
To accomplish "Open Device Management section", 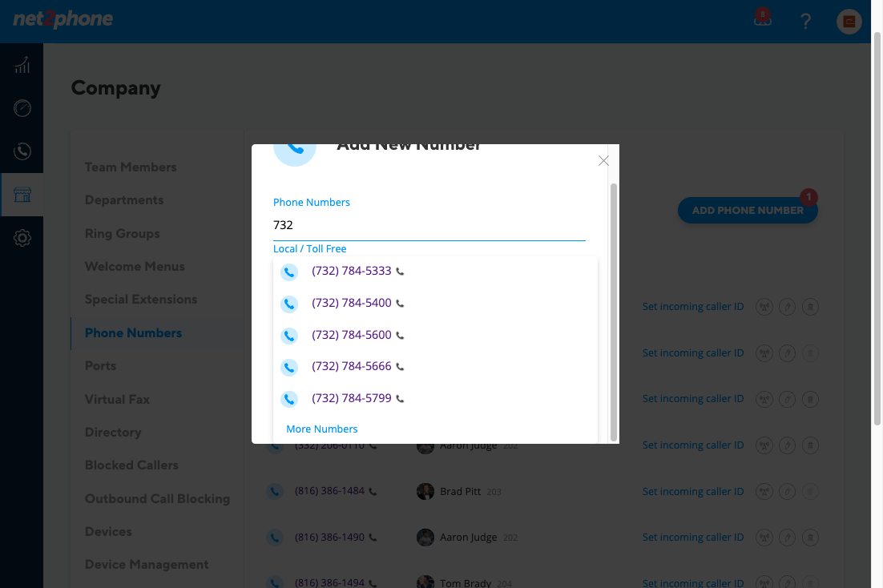I will click(x=147, y=564).
